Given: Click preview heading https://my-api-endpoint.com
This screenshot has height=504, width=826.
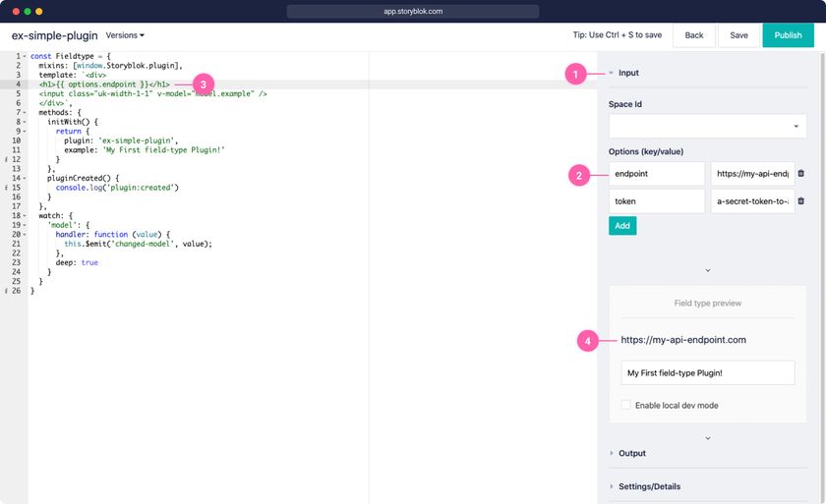Looking at the screenshot, I should (x=683, y=340).
